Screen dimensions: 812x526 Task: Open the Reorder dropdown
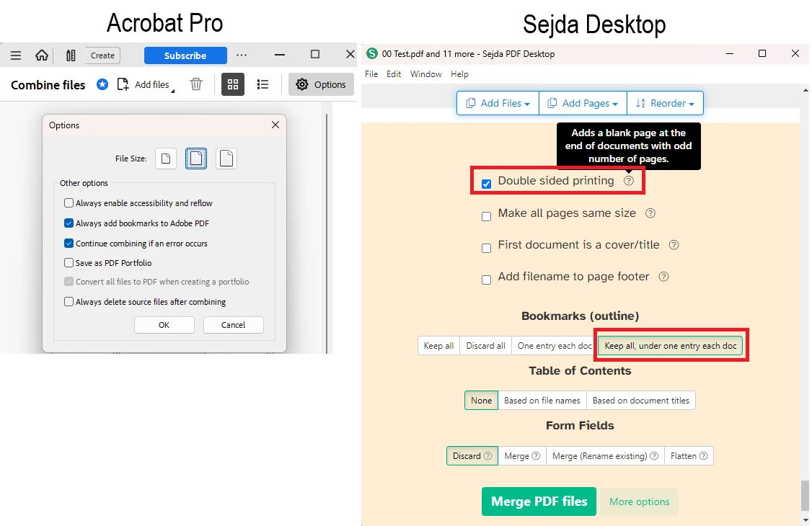(665, 103)
